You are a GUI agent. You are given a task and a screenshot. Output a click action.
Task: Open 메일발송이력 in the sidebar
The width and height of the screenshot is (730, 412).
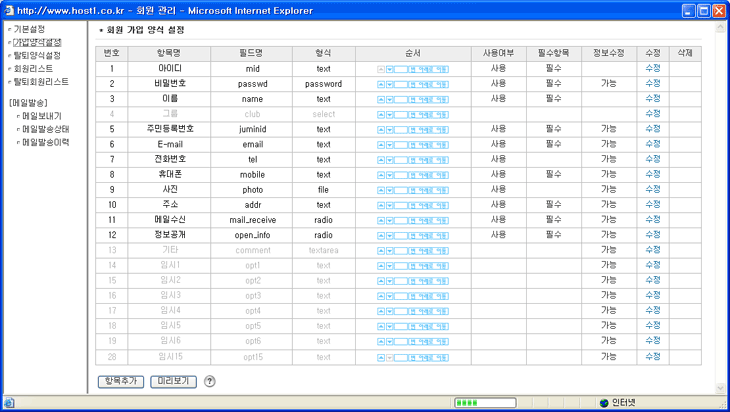(46, 142)
